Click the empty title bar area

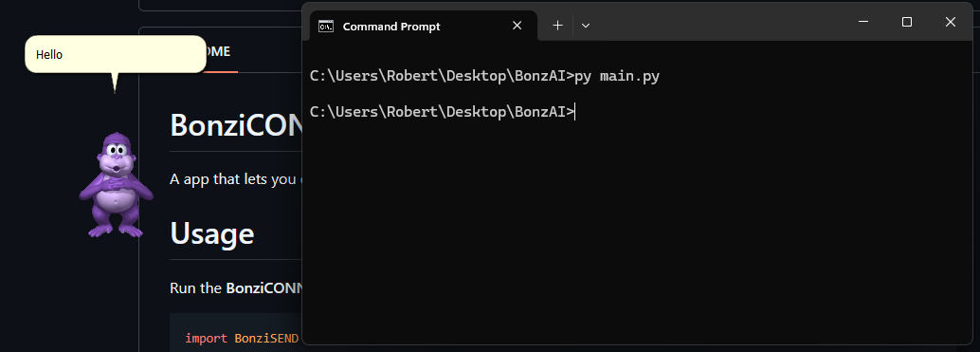coord(718,22)
